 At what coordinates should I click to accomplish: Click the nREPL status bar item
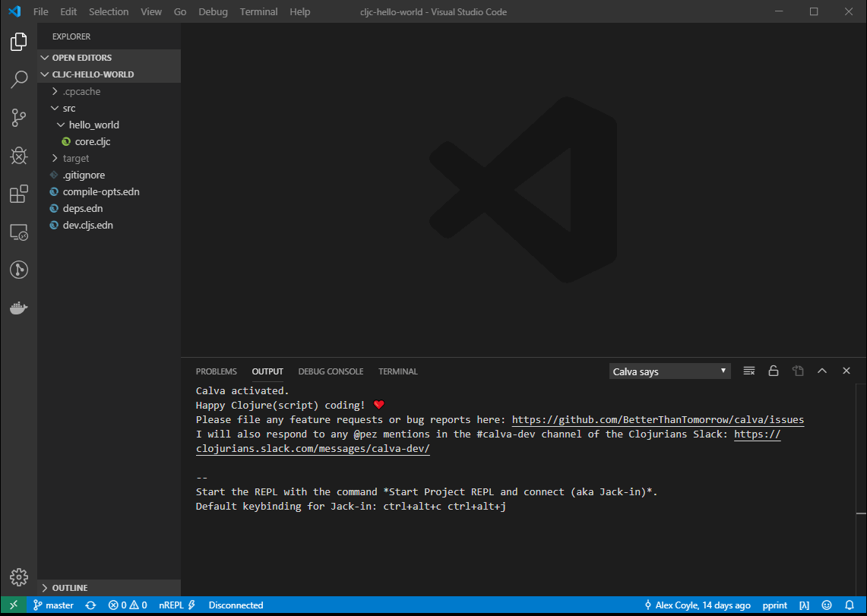[x=177, y=605]
